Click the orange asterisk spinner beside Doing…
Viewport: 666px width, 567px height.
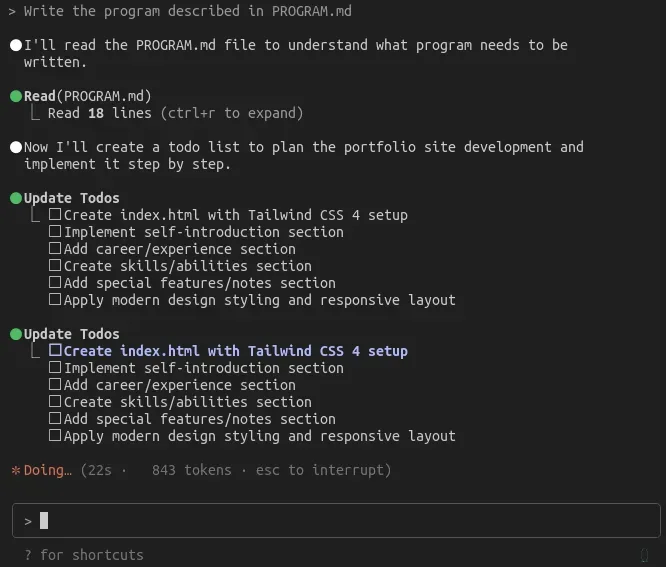[16, 470]
